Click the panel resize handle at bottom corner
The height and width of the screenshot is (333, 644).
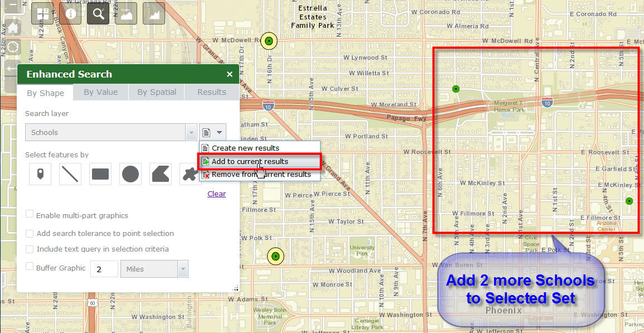tap(235, 288)
